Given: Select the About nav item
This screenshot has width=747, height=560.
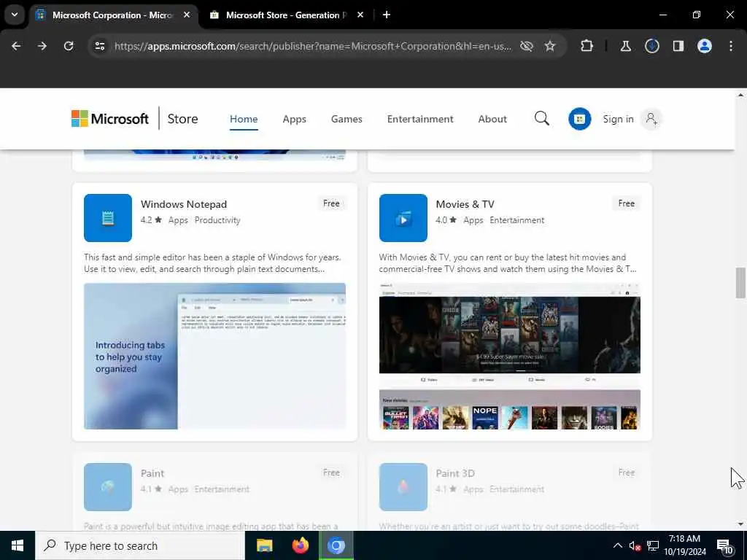Looking at the screenshot, I should pos(492,119).
